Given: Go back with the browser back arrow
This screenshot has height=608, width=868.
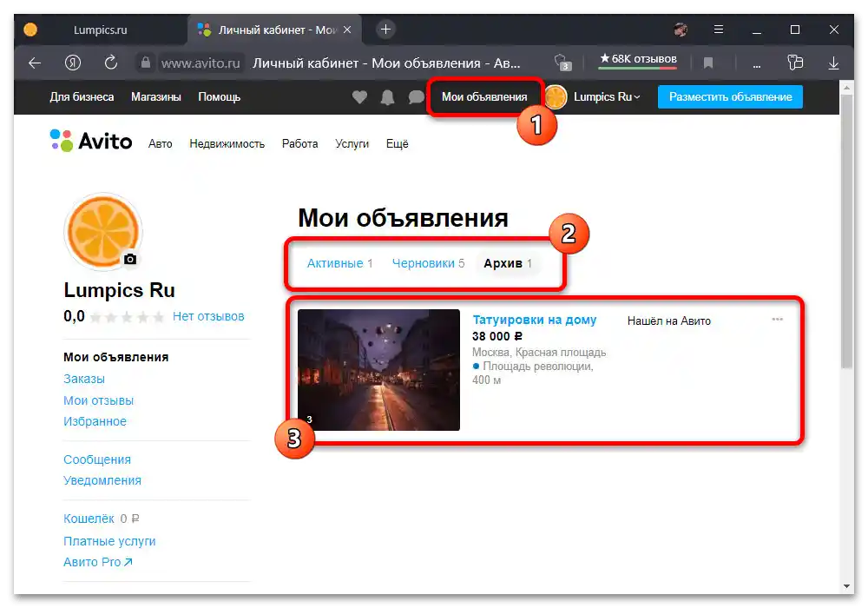Looking at the screenshot, I should 35,63.
